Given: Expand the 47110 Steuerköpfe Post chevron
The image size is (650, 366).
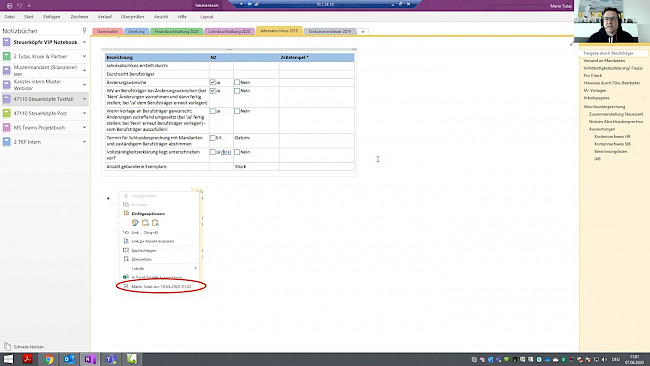Looking at the screenshot, I should [x=84, y=113].
